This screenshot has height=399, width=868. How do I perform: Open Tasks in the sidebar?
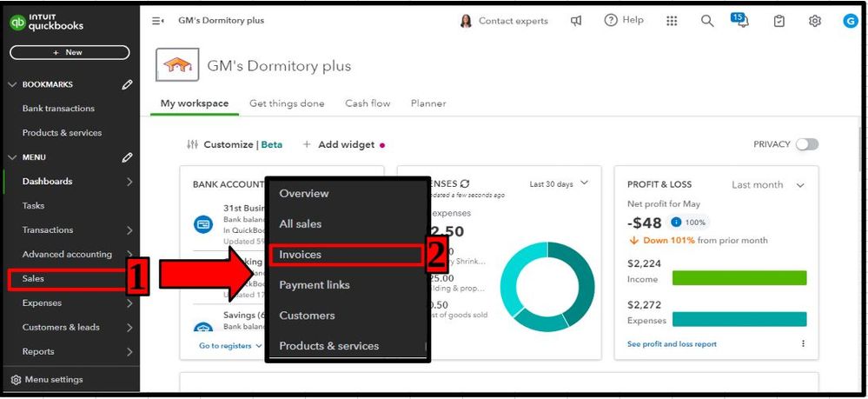pos(33,206)
